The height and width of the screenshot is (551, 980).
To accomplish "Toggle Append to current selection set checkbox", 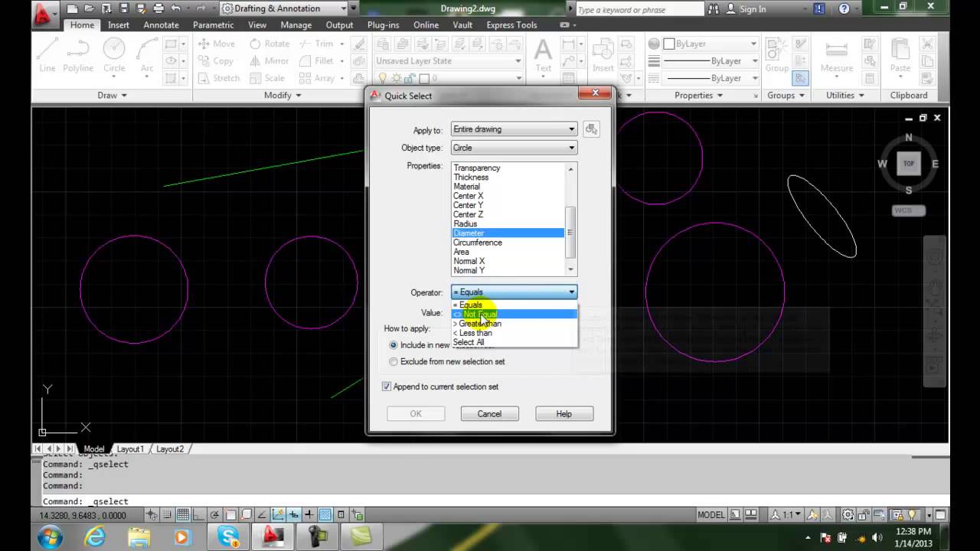I will coord(441,386).
